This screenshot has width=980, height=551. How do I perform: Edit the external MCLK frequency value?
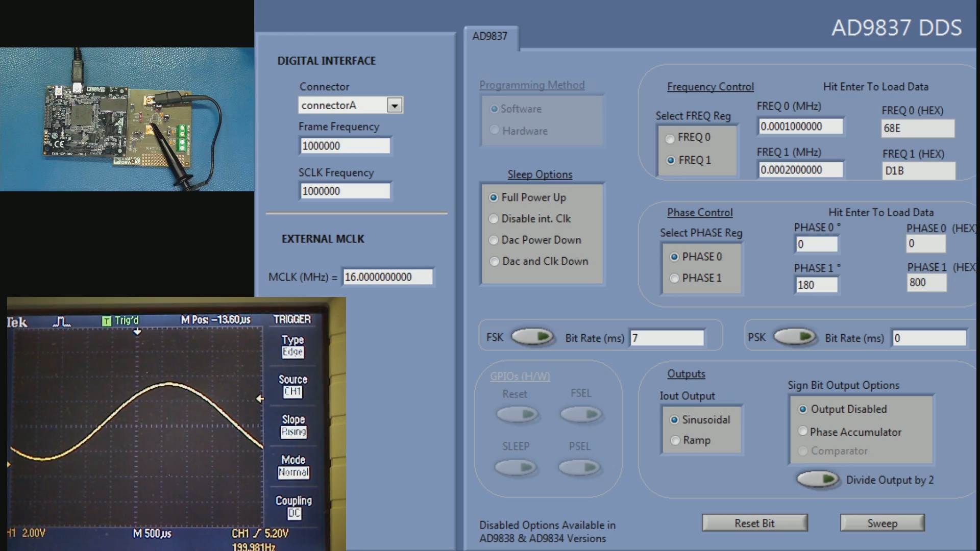(x=387, y=277)
